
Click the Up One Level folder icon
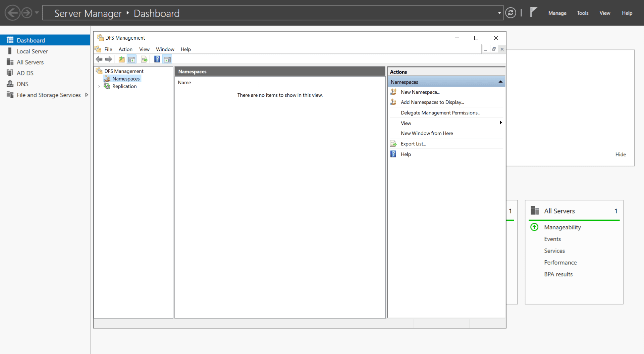[x=121, y=59]
